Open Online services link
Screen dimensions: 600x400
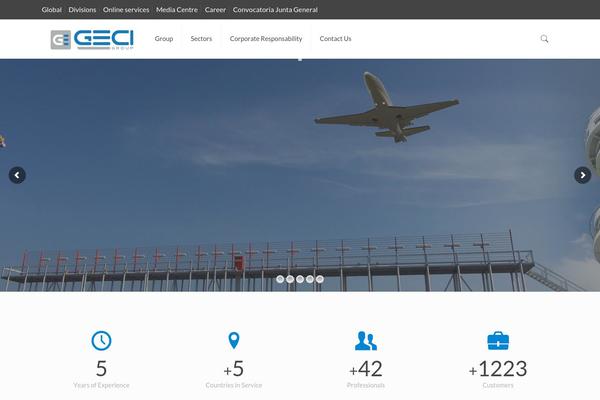(126, 10)
